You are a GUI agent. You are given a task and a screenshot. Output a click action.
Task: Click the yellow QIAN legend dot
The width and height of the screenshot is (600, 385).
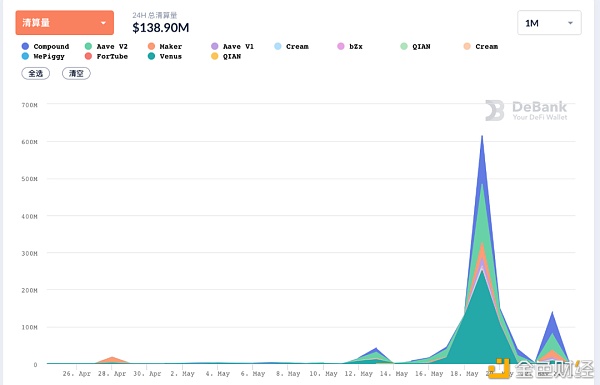pos(215,56)
